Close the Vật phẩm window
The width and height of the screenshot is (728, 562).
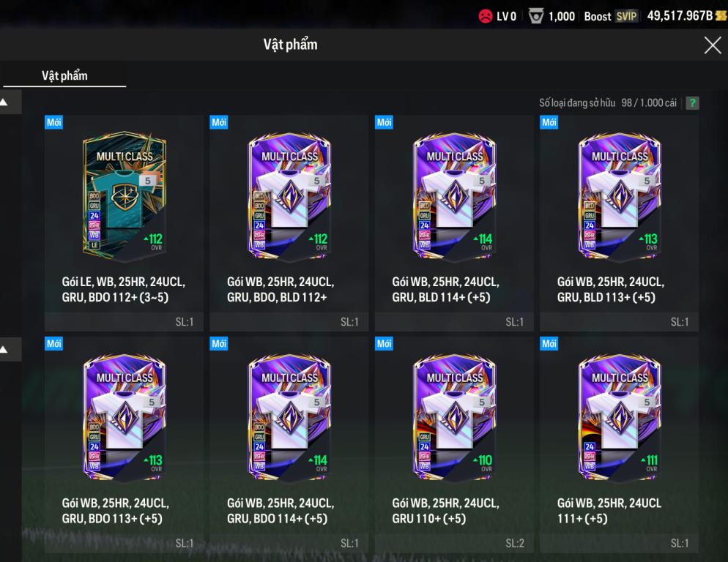point(712,45)
